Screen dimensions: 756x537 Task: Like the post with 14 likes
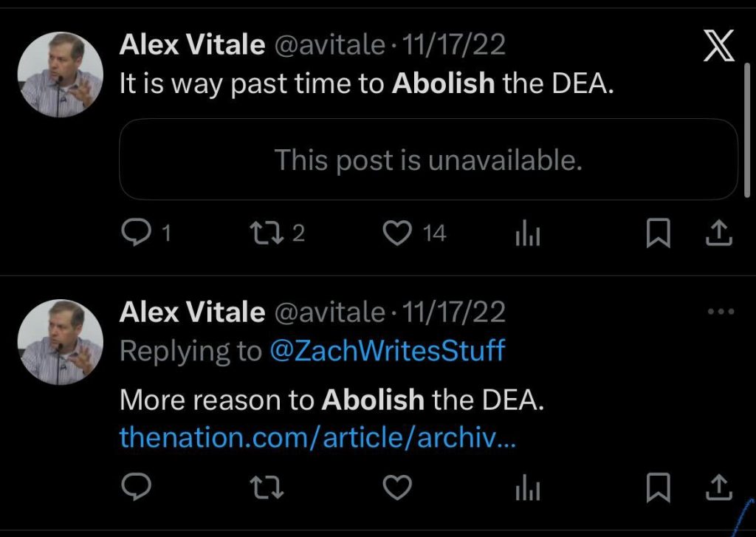coord(399,233)
